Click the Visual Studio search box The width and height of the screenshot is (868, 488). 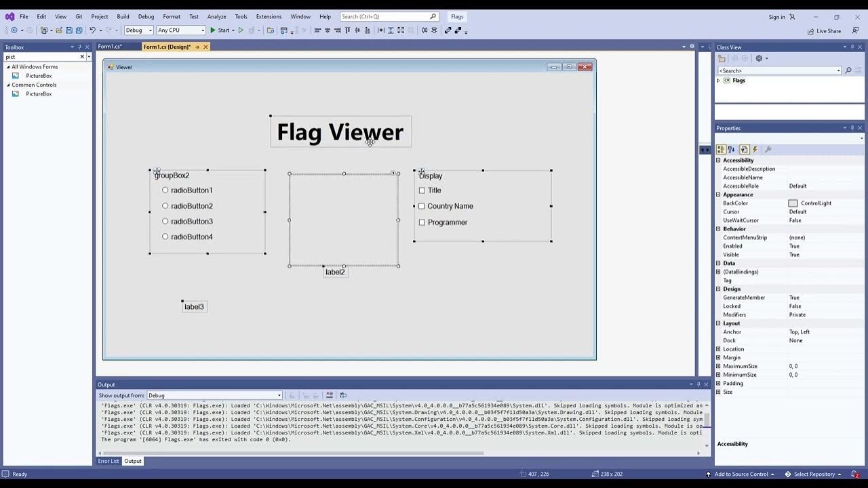click(x=389, y=16)
